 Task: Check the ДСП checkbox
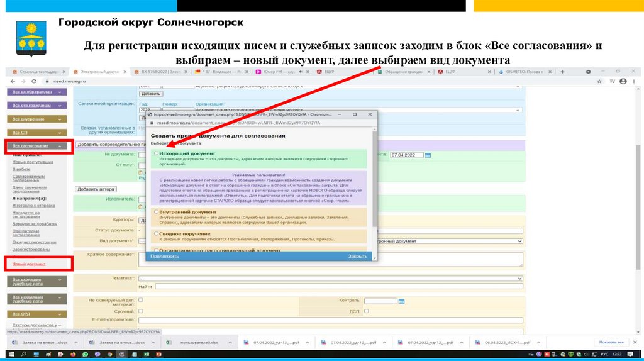point(367,311)
